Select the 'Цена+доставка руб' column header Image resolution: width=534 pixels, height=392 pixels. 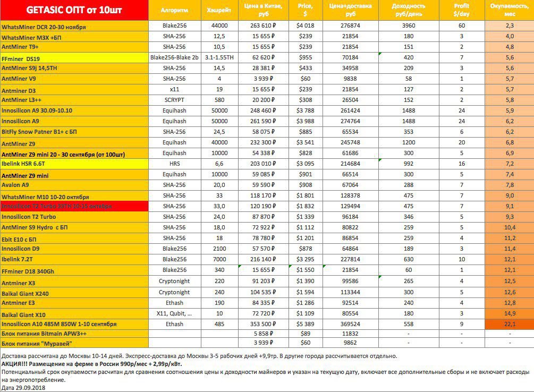[350, 10]
